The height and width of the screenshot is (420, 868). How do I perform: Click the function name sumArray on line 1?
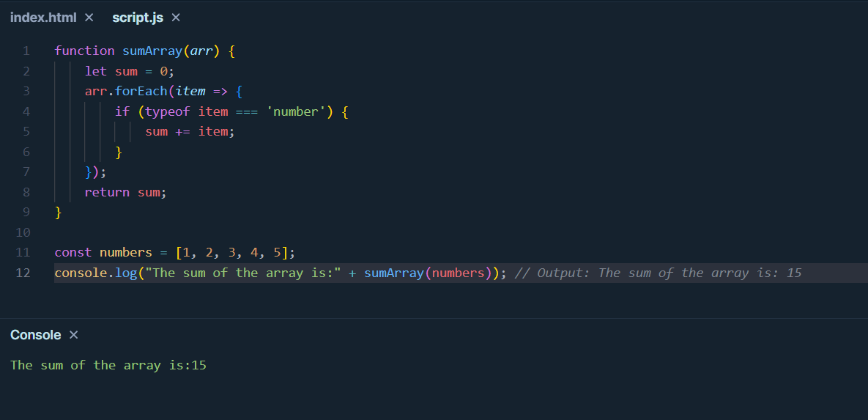pyautogui.click(x=152, y=51)
